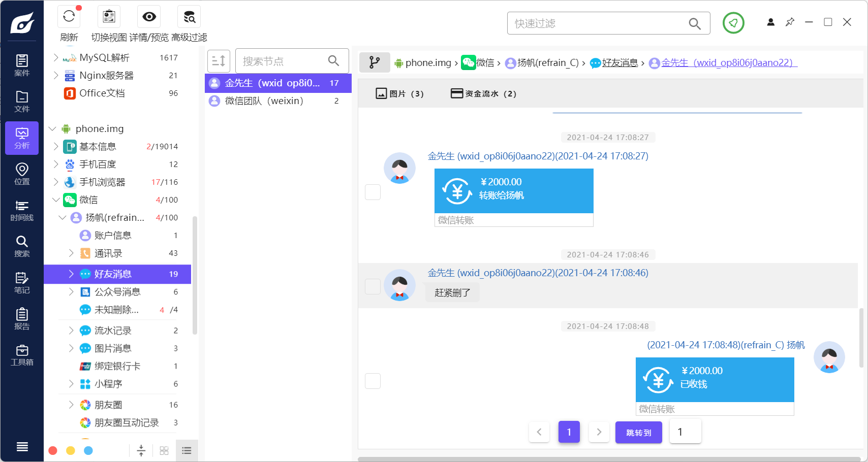Viewport: 868px width, 462px height.
Task: Select the red color dot filter
Action: pos(53,450)
